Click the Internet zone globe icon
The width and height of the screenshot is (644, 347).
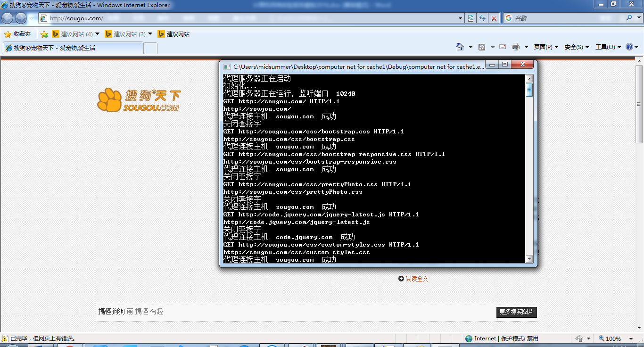[469, 339]
